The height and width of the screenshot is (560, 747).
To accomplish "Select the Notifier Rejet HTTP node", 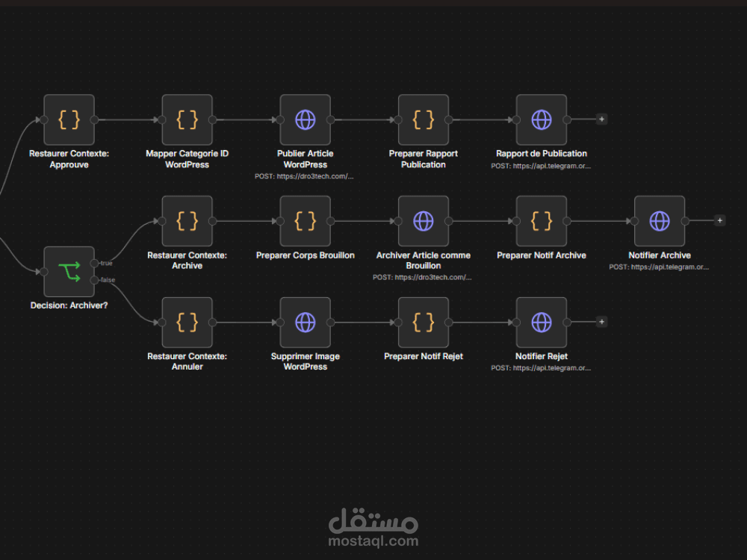I will click(x=542, y=323).
